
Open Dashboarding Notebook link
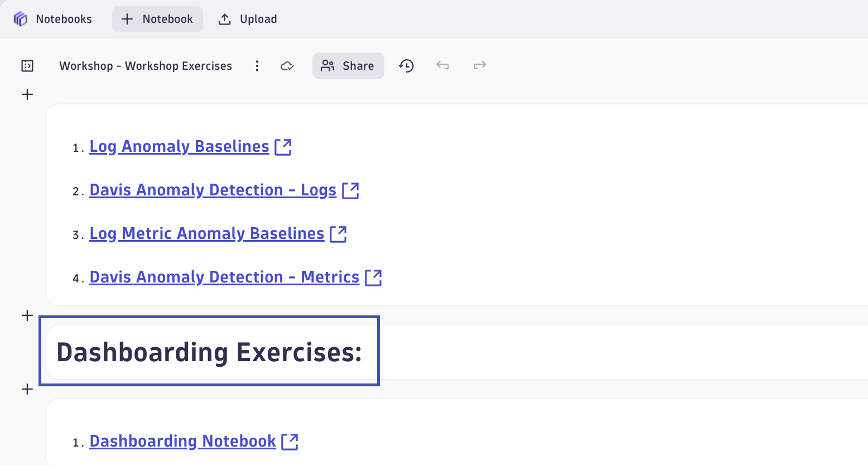[182, 441]
